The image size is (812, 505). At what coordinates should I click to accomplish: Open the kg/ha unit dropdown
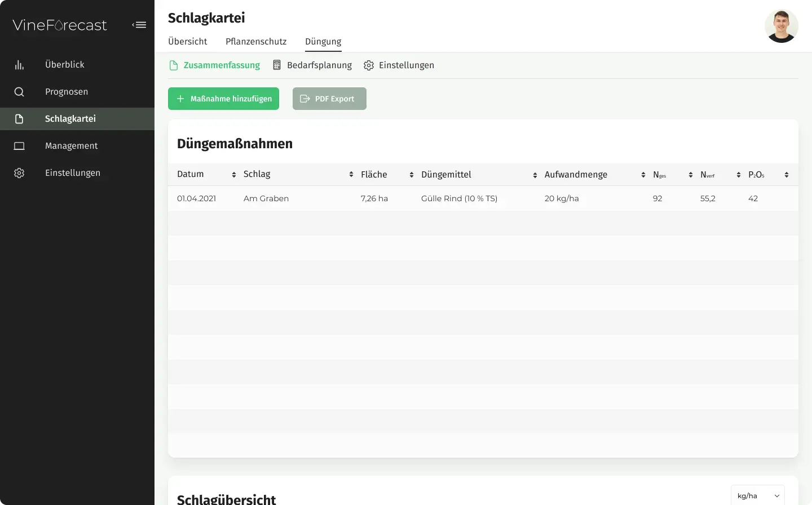757,495
